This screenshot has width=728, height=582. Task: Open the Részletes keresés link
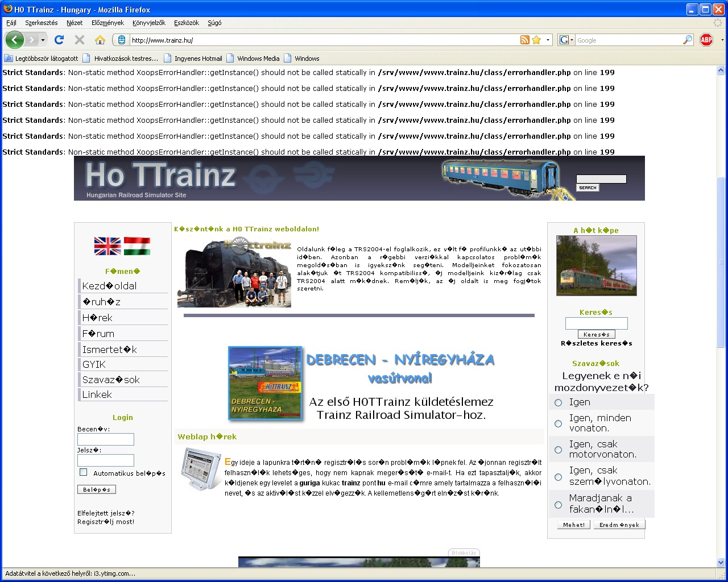pyautogui.click(x=597, y=343)
